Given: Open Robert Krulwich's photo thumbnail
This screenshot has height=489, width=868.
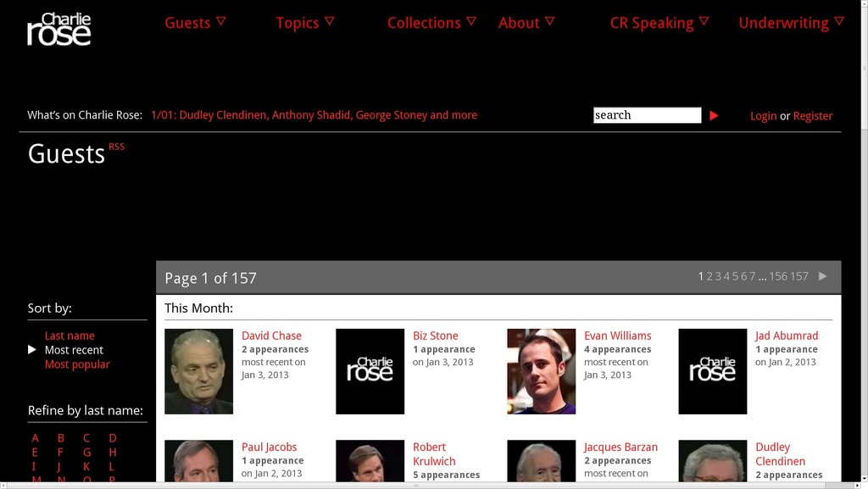Looking at the screenshot, I should pyautogui.click(x=370, y=461).
